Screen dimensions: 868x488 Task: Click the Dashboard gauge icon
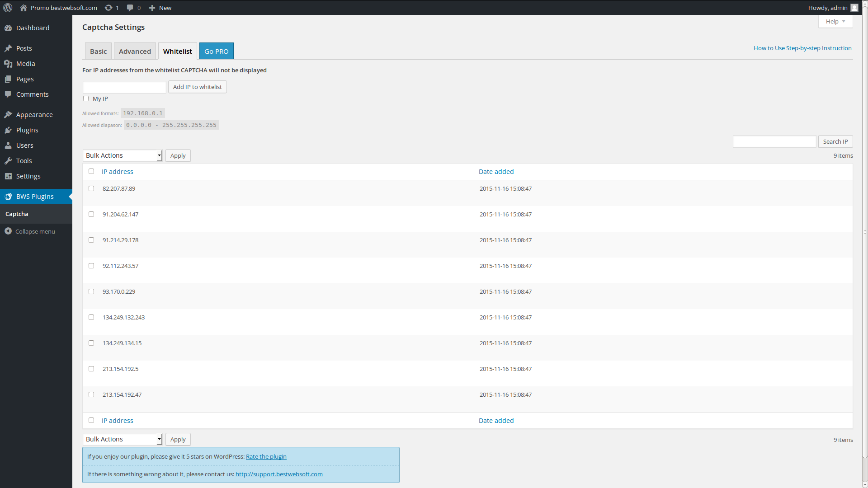point(8,28)
